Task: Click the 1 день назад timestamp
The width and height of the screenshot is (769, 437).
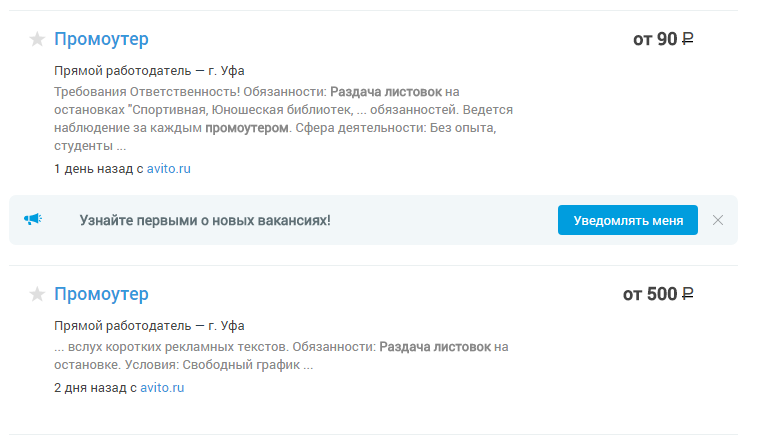Action: (x=94, y=169)
